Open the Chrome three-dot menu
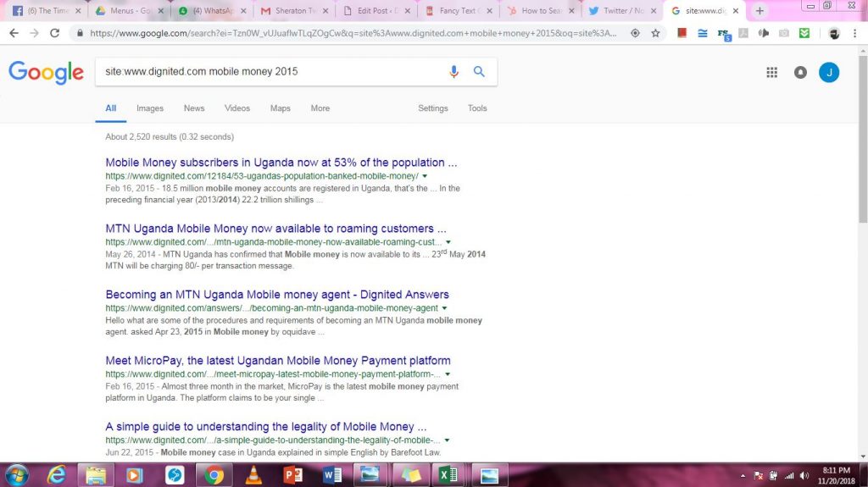The height and width of the screenshot is (487, 868). [855, 33]
